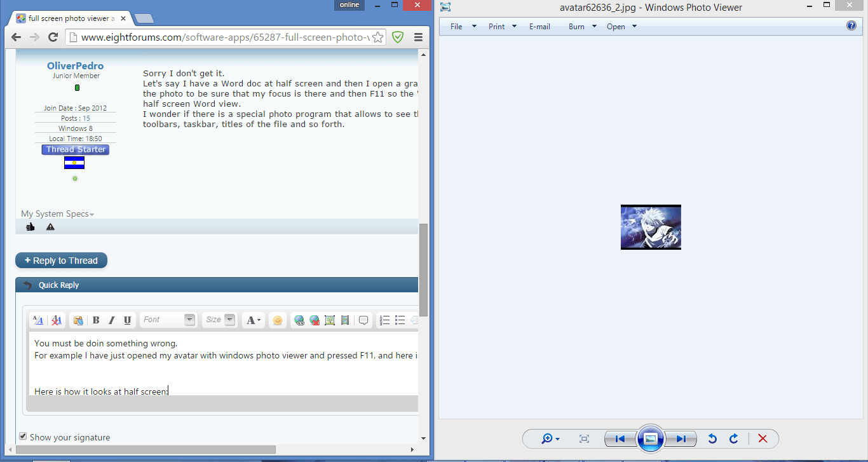Switch to the 'full screen photo viewer' tab
The height and width of the screenshot is (462, 868).
tap(68, 18)
